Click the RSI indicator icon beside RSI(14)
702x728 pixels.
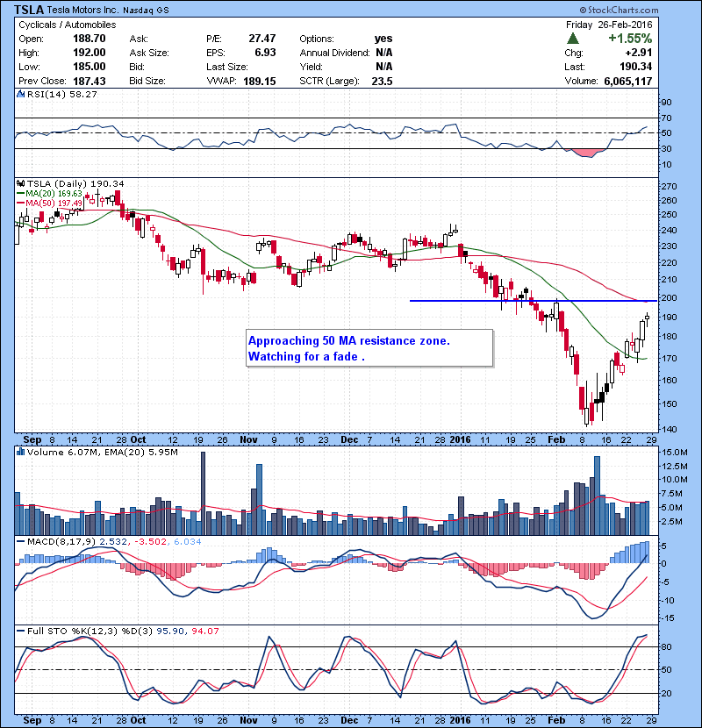click(20, 94)
